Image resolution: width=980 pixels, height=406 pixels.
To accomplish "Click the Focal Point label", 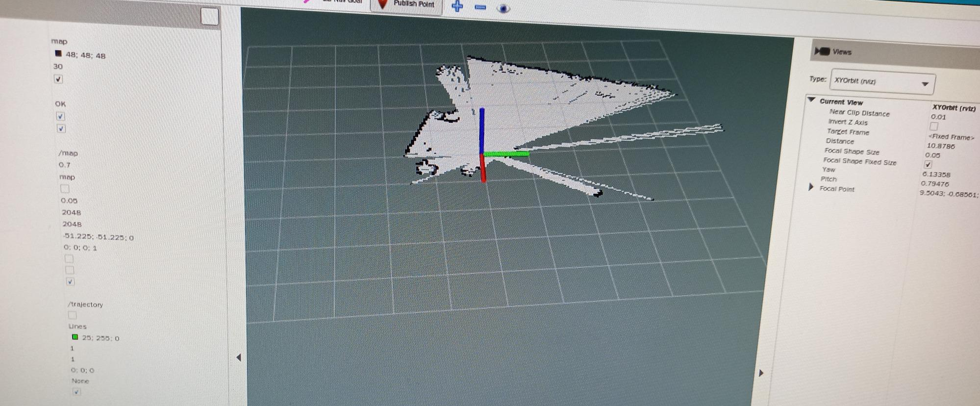I will [836, 189].
